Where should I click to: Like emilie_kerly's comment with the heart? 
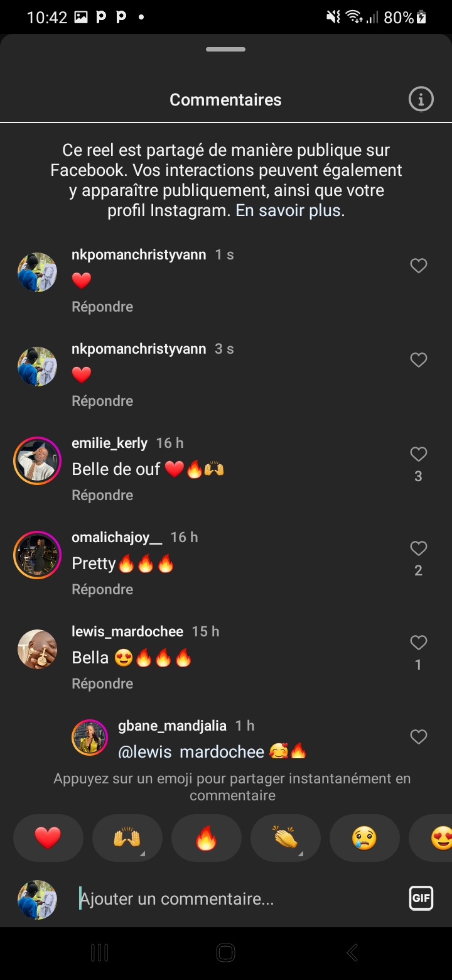(418, 454)
